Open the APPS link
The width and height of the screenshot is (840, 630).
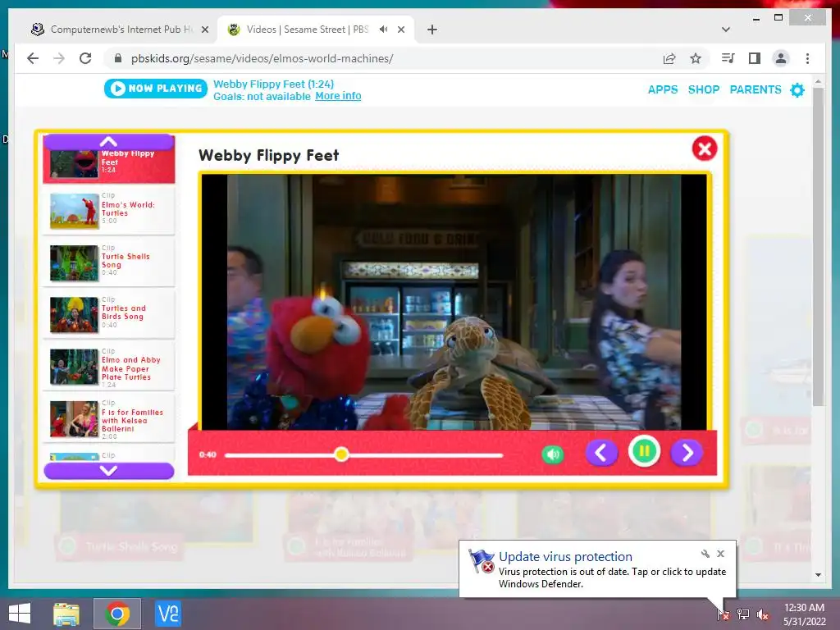663,89
